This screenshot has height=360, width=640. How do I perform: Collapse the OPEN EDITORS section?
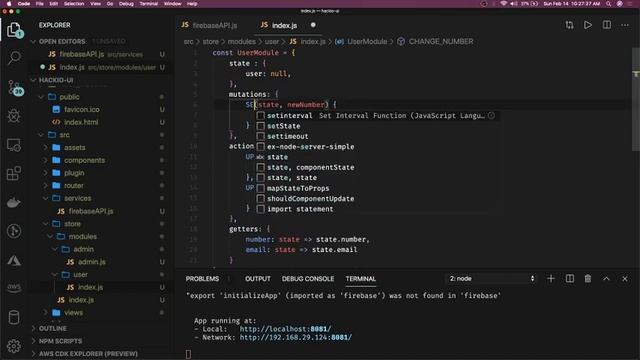(x=62, y=41)
